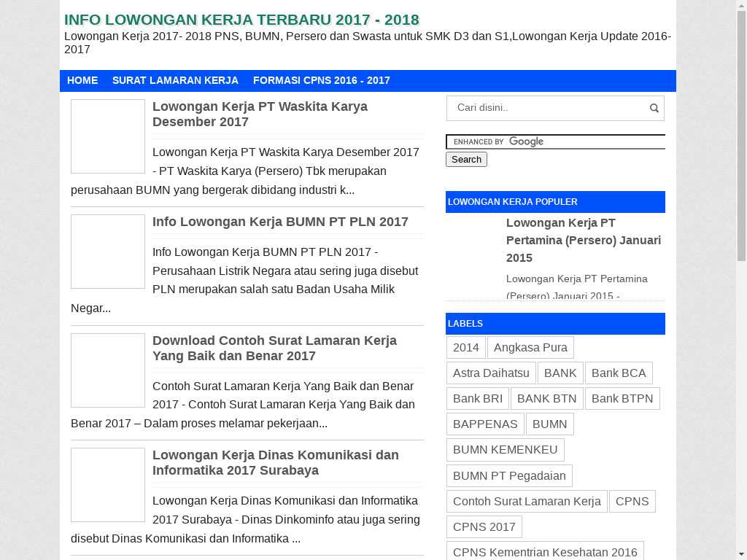Image resolution: width=747 pixels, height=560 pixels.
Task: Click excerpt text 'perusahaan BUMN yang bergerak dibidang industri k...'
Action: (212, 190)
